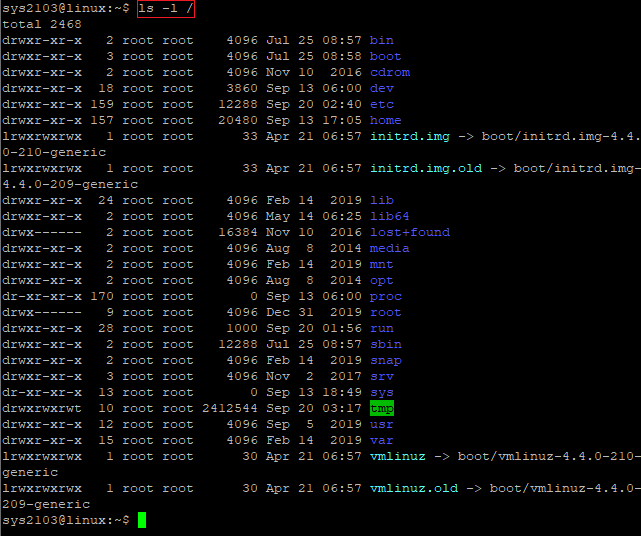Click the size value "2412544" of tmp
Image resolution: width=641 pixels, height=536 pixels.
click(x=230, y=408)
